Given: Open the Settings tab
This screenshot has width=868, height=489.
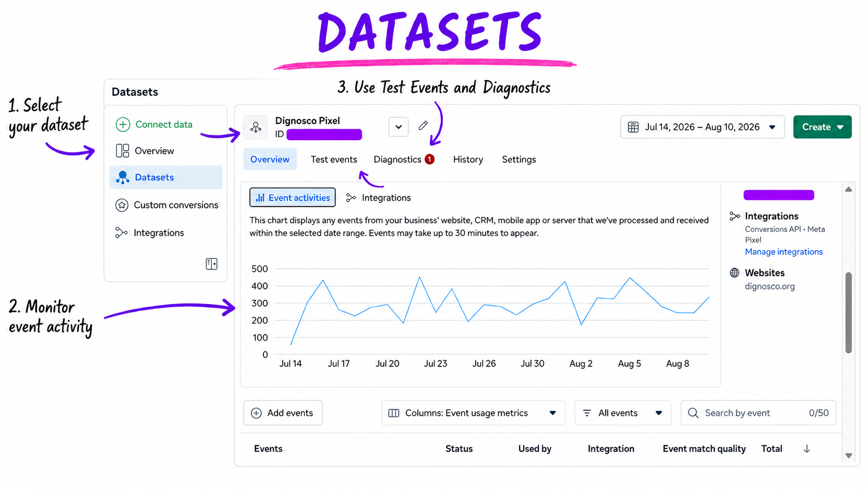Looking at the screenshot, I should [x=519, y=160].
